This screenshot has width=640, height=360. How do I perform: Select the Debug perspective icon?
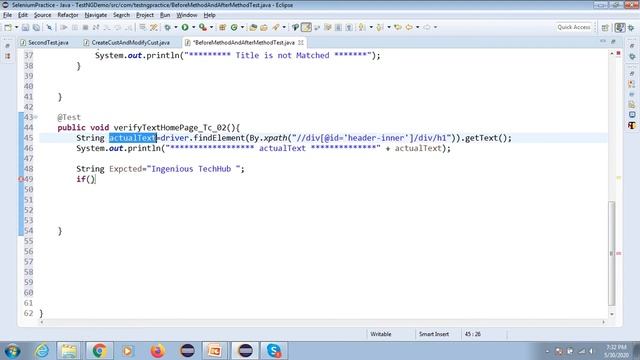(x=631, y=28)
